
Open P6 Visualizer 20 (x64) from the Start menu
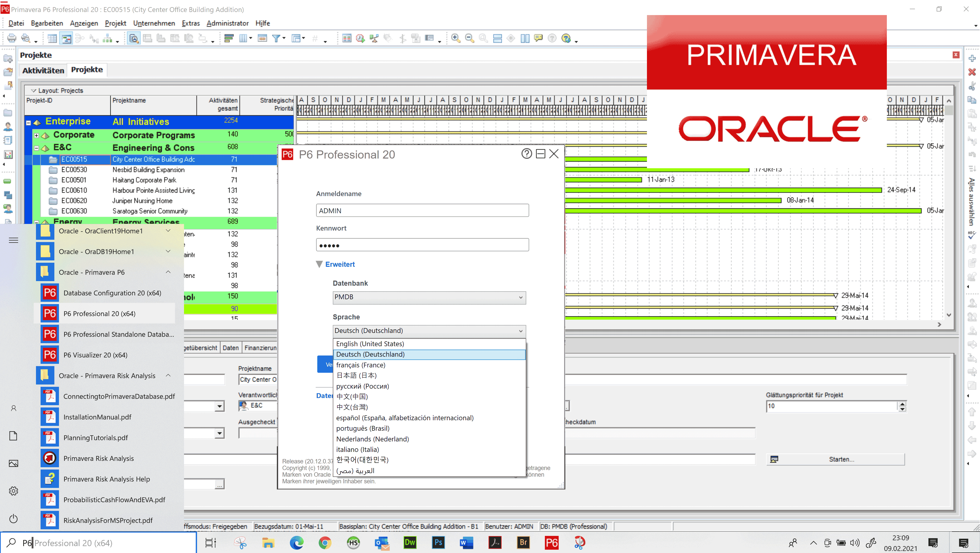tap(95, 355)
